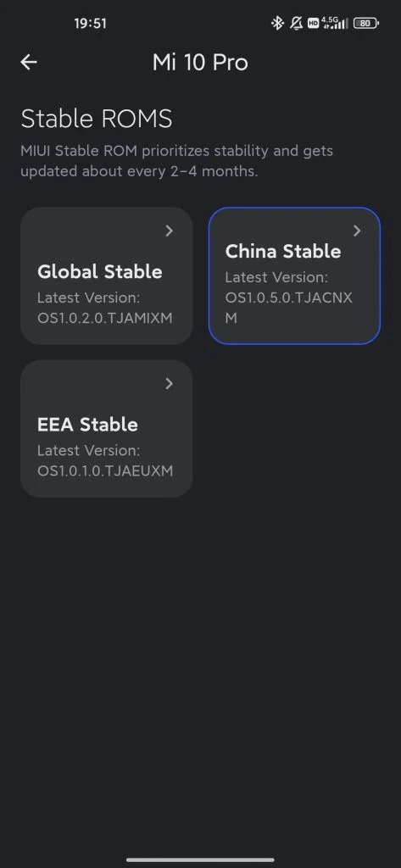The width and height of the screenshot is (401, 868).
Task: Tap the home gesture bar at bottom
Action: (200, 860)
